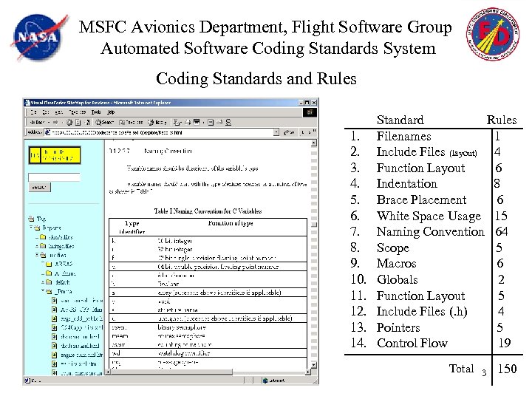Click the Forward arrow in browser toolbar
This screenshot has width=532, height=399.
pyautogui.click(x=56, y=122)
